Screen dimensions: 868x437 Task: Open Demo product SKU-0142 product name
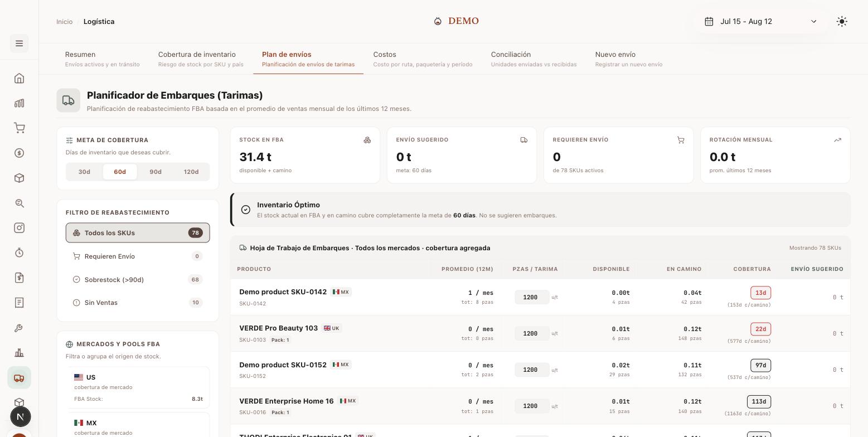pyautogui.click(x=283, y=292)
